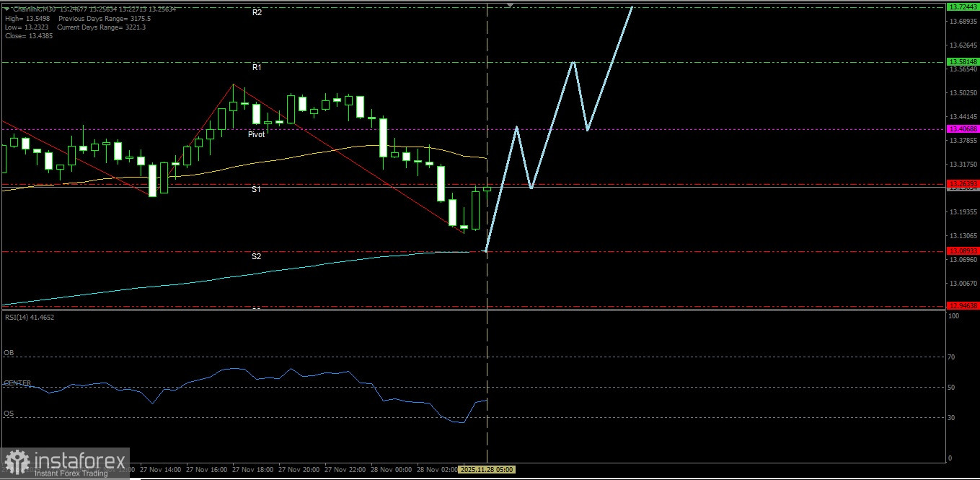Screen dimensions: 980x480
Task: Click the 27 Nov 16:00 time label
Action: click(x=206, y=469)
